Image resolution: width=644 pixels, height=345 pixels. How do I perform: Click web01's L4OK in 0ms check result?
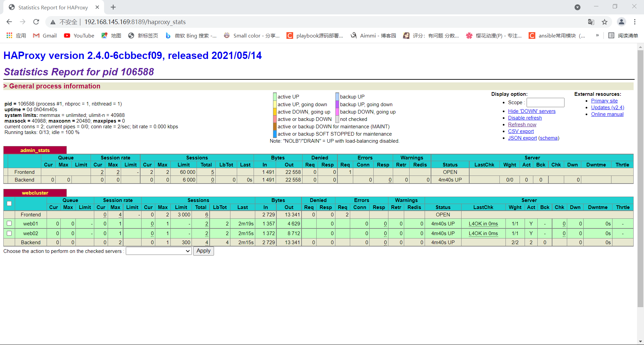(483, 224)
